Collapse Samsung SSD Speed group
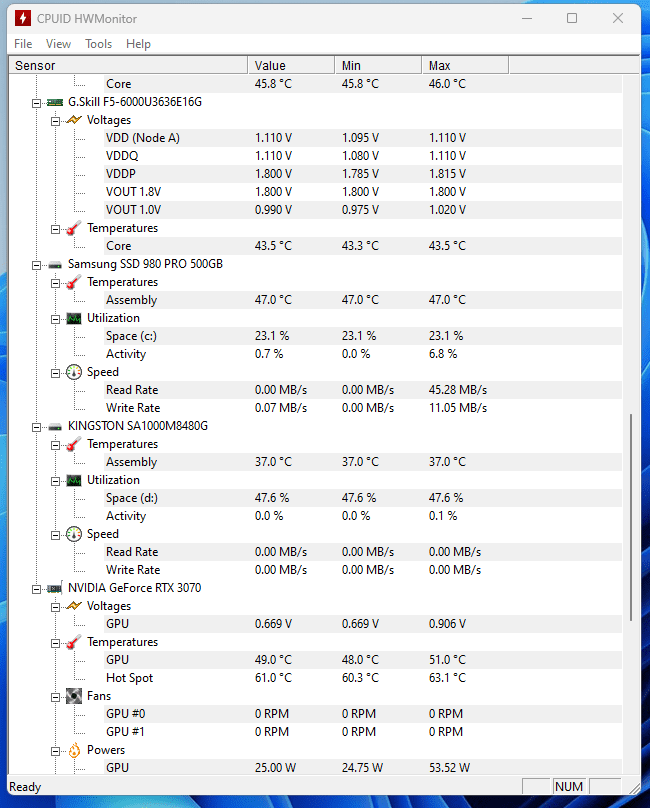Image resolution: width=650 pixels, height=808 pixels. tap(55, 374)
